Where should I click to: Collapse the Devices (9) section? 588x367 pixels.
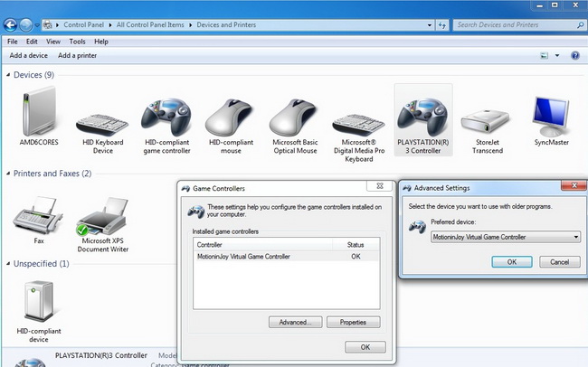pyautogui.click(x=9, y=75)
